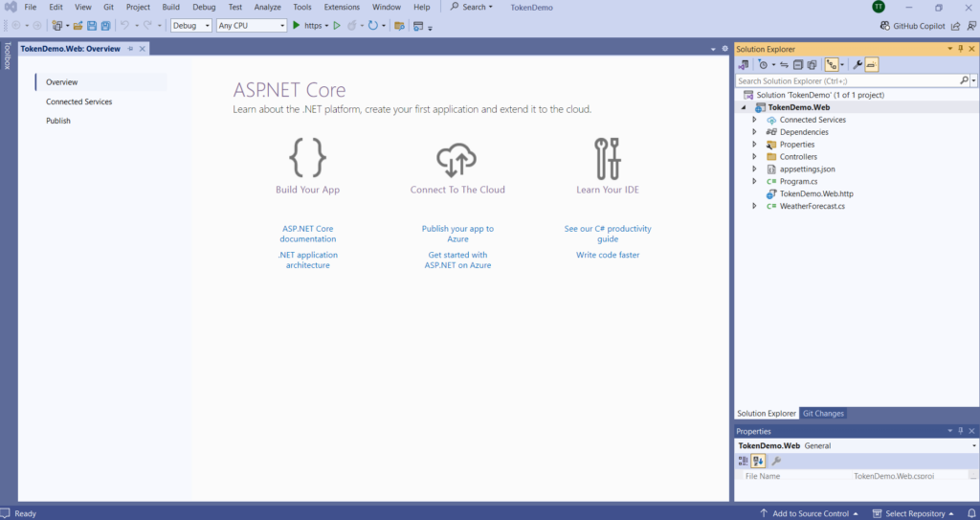Click Select Repository in status bar
The image size is (980, 520).
coord(914,513)
